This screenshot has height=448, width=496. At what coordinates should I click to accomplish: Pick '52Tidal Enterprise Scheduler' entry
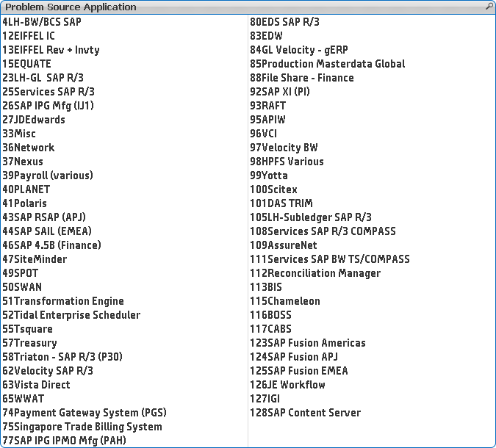point(124,314)
